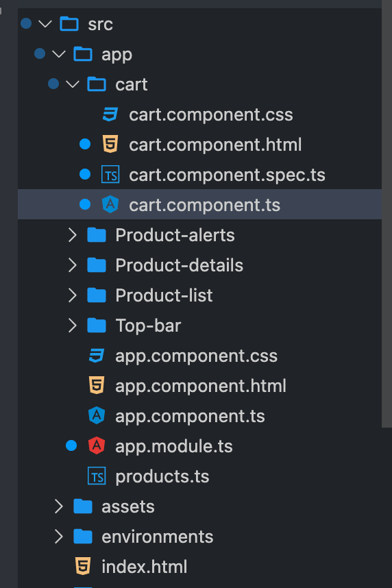
Task: Expand the assets folder chevron
Action: coord(59,506)
